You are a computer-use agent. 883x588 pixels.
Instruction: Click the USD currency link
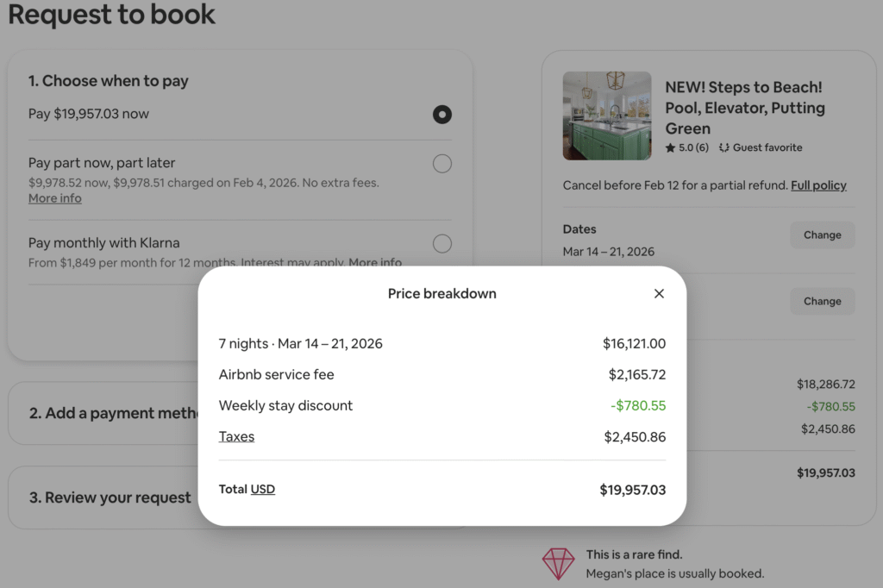pyautogui.click(x=262, y=489)
